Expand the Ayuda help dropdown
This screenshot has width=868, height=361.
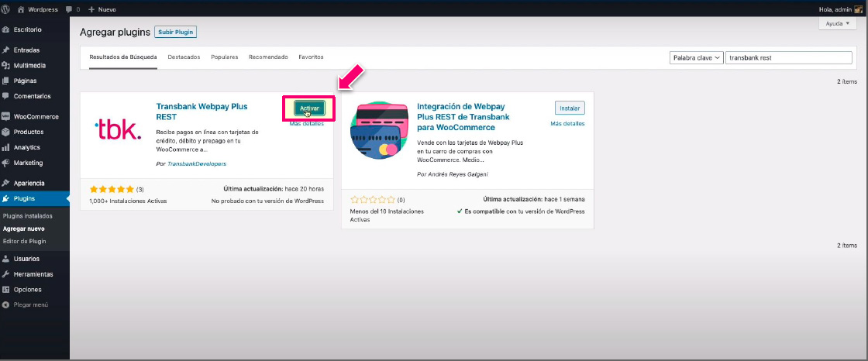point(838,24)
